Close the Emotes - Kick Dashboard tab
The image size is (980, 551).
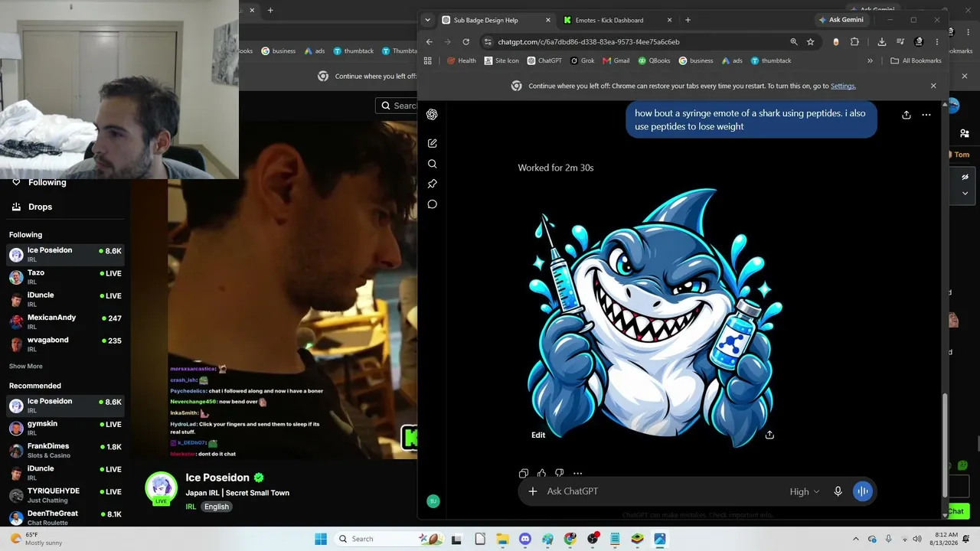670,20
